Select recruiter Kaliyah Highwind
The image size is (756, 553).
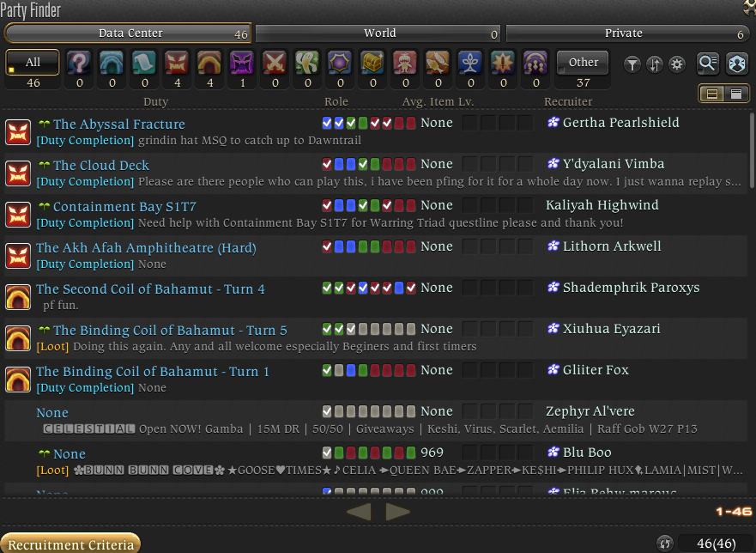[x=602, y=205]
